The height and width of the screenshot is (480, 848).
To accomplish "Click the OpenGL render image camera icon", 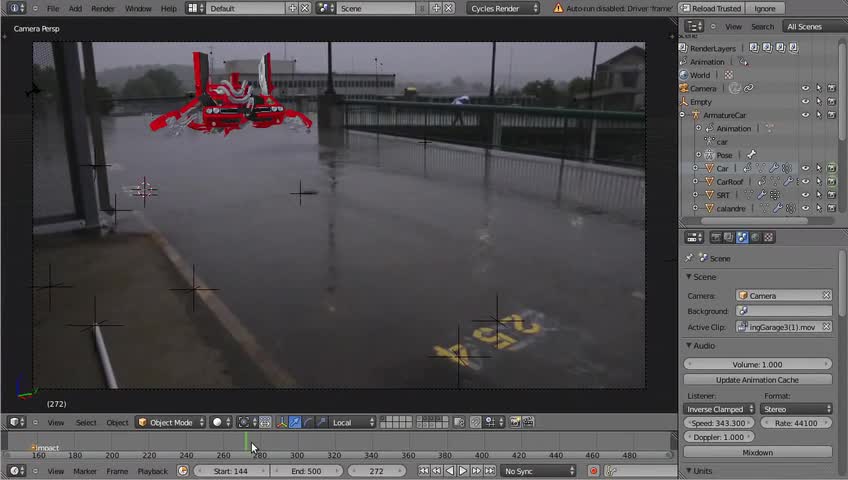I will point(515,422).
